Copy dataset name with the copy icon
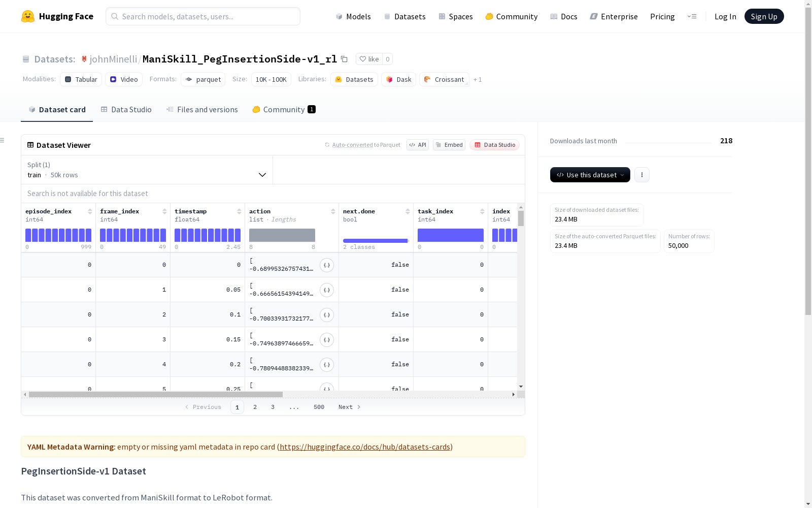812x508 pixels. 344,59
